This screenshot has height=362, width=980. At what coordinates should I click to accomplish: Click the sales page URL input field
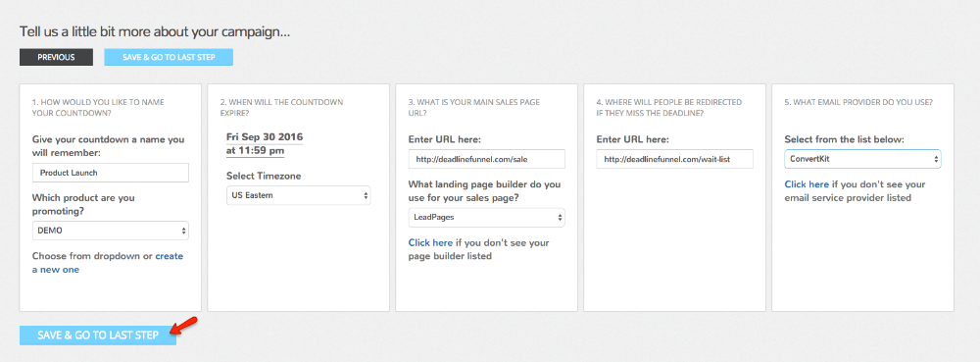(486, 159)
